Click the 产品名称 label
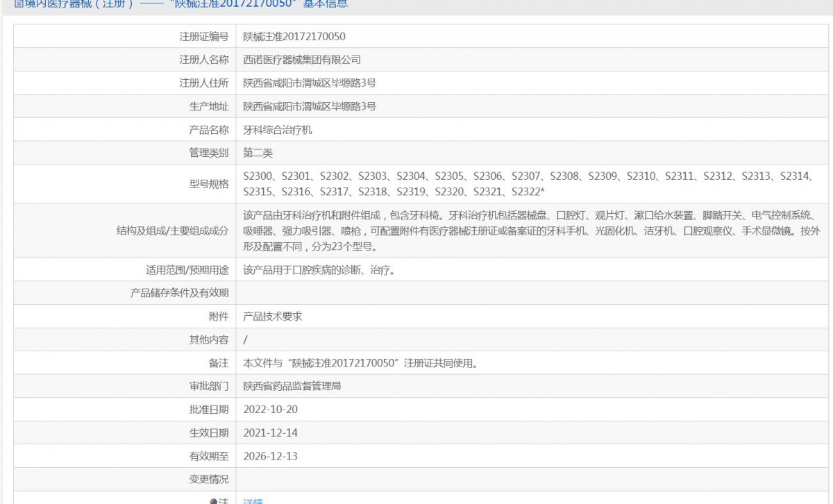 208,129
